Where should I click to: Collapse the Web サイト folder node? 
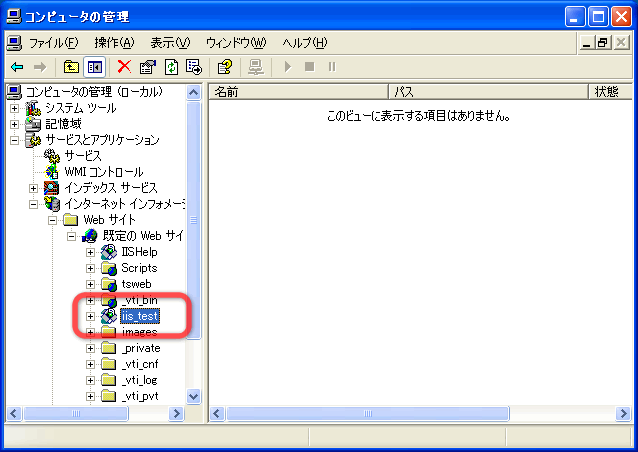point(52,221)
